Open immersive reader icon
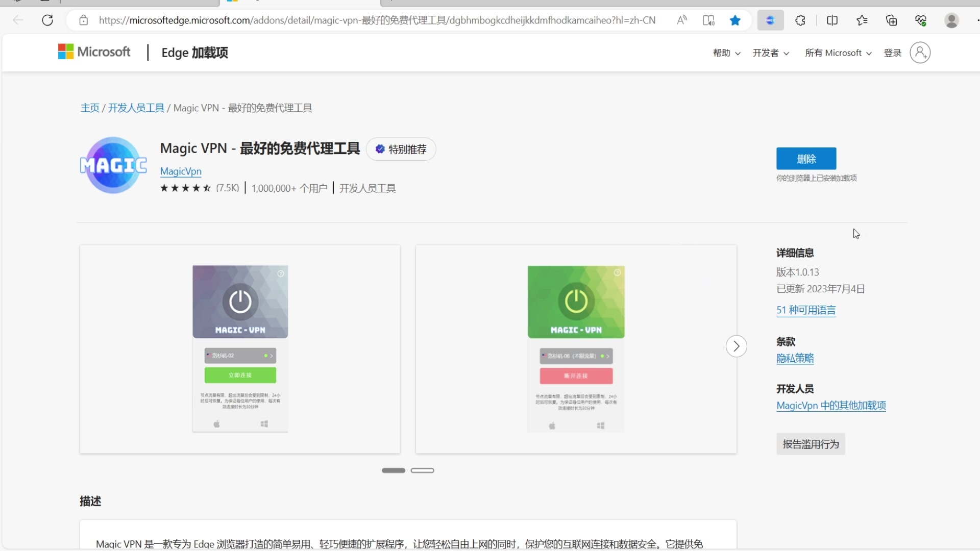The height and width of the screenshot is (551, 980). point(708,20)
